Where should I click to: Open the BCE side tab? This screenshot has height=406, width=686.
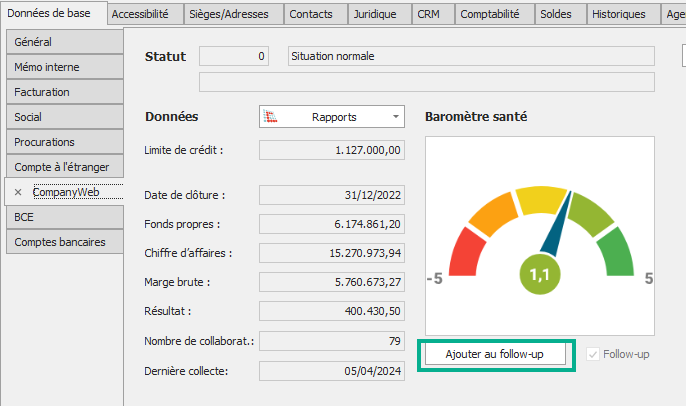click(x=65, y=217)
